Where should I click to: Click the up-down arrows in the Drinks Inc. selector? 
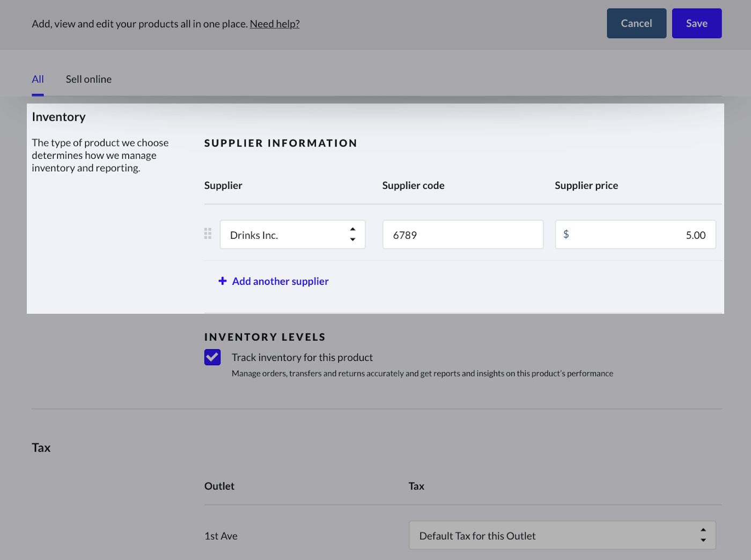[352, 234]
